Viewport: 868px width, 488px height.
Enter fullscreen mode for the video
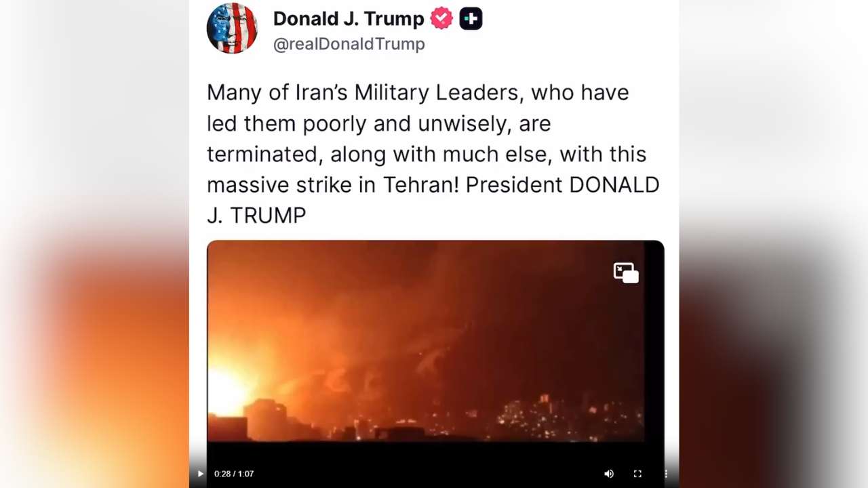pyautogui.click(x=637, y=474)
